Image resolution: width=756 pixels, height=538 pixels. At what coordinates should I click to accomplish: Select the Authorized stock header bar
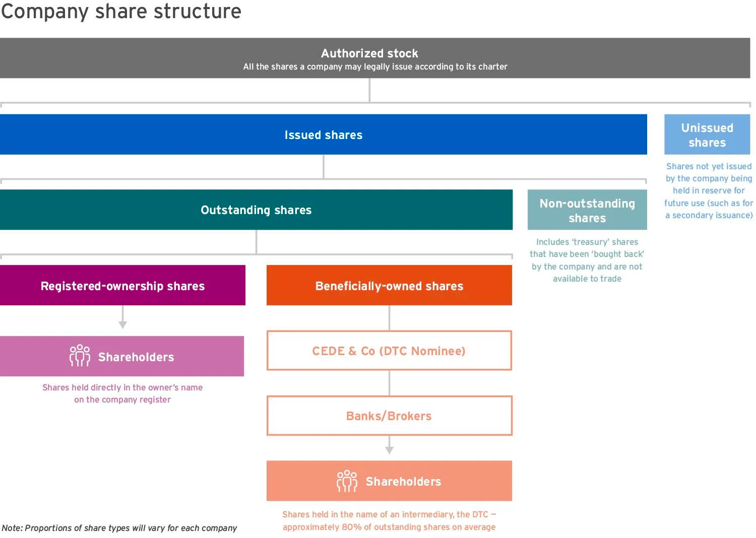pyautogui.click(x=375, y=58)
